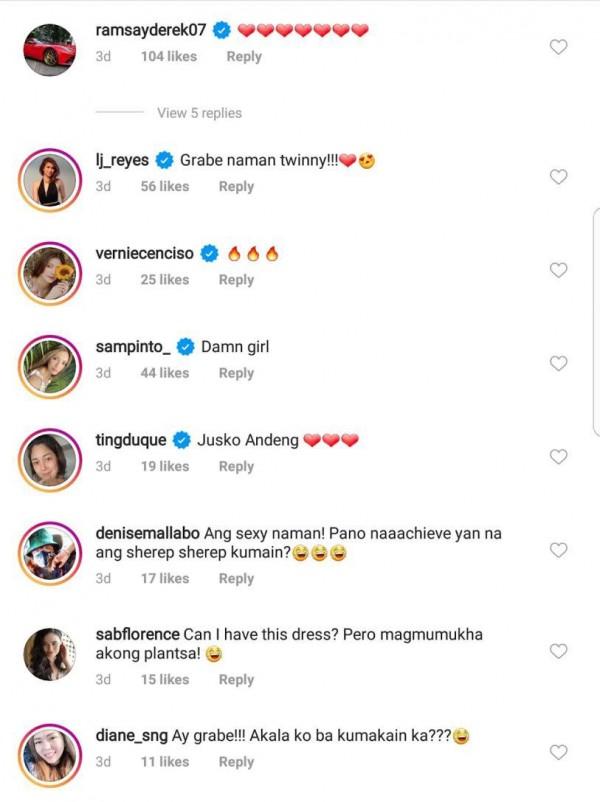This screenshot has height=802, width=600.
Task: Reply to sampinto_'s comment
Action: (x=237, y=372)
